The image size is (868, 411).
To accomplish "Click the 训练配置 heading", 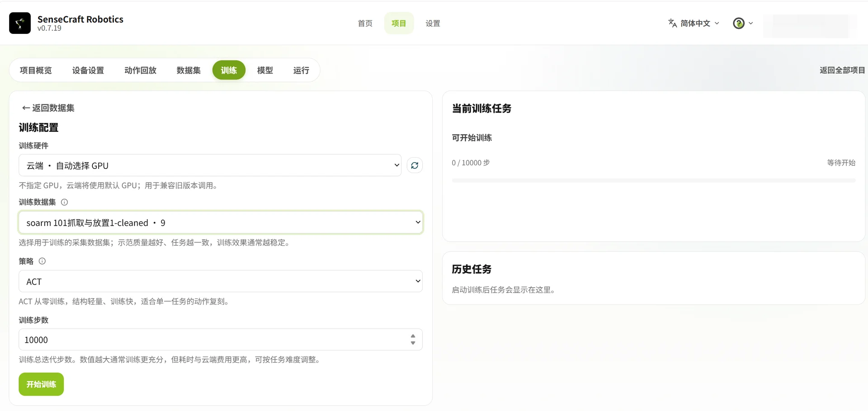I will click(x=38, y=128).
